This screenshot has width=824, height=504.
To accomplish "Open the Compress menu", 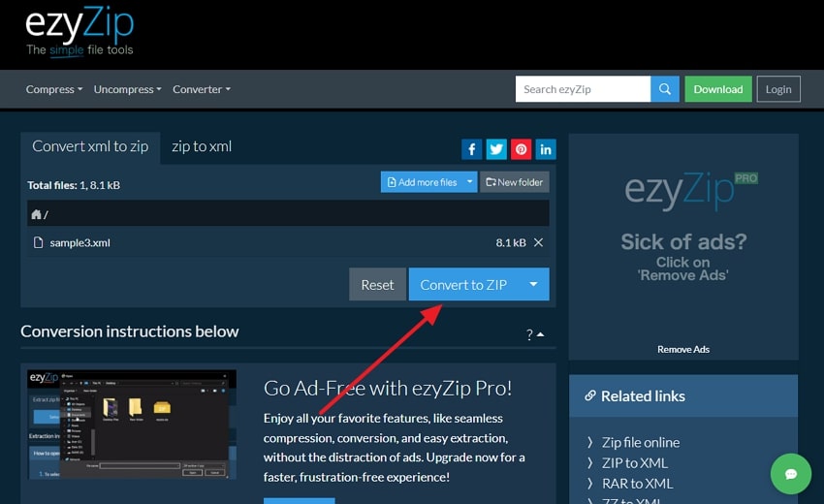I will tap(54, 89).
